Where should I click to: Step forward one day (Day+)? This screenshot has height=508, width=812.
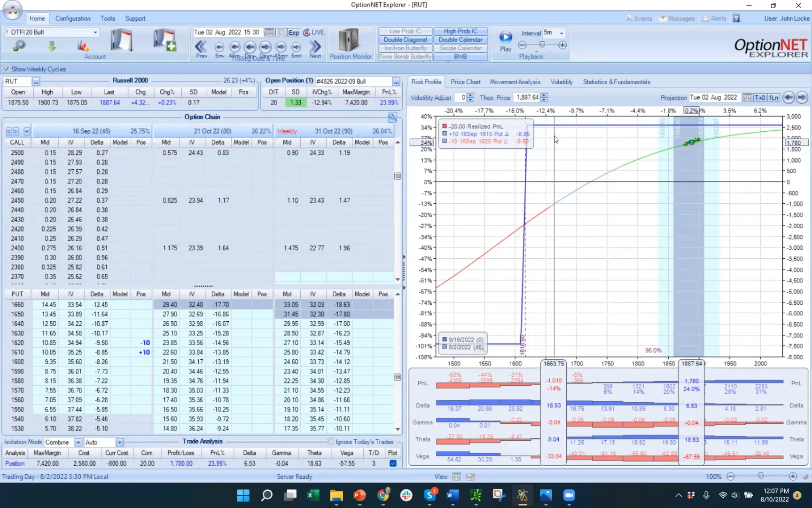click(265, 47)
